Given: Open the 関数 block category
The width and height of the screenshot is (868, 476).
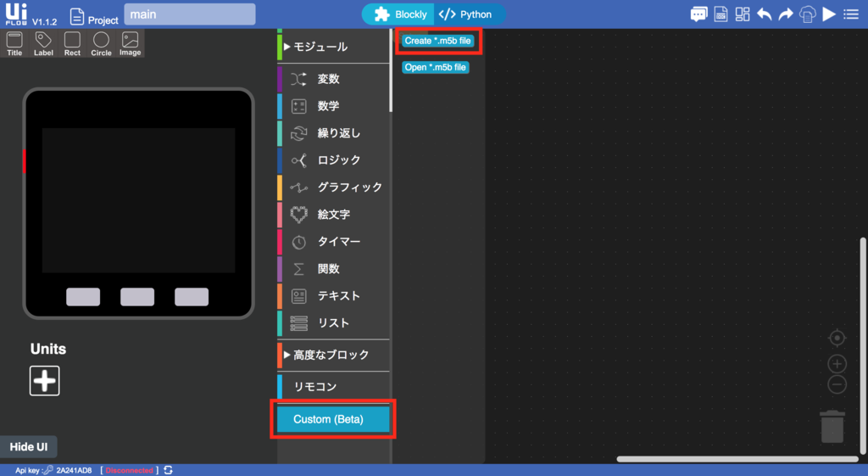Looking at the screenshot, I should tap(334, 269).
